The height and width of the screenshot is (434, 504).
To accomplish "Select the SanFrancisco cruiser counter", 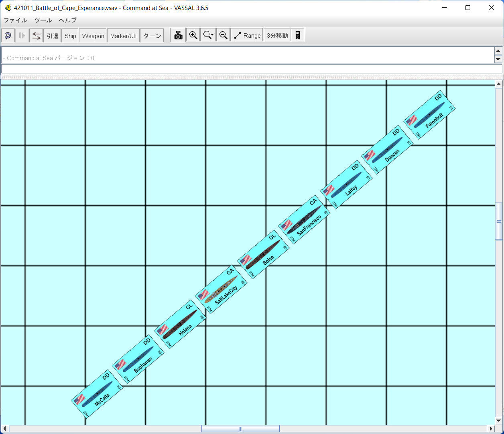I will coord(304,220).
